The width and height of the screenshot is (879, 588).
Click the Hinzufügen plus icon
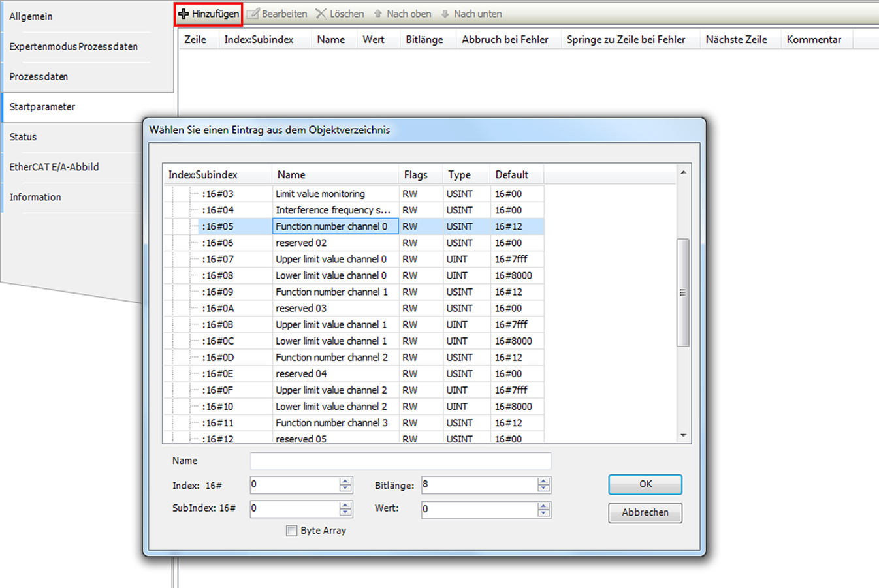(x=184, y=14)
